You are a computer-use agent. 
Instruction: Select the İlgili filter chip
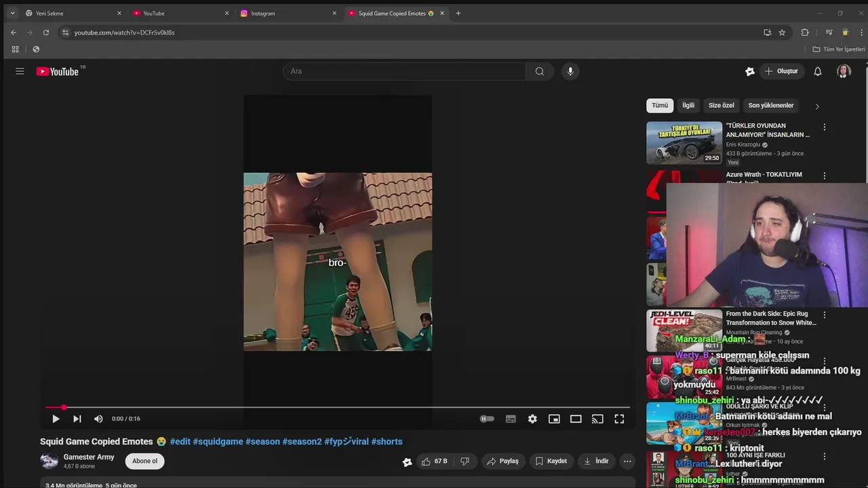point(688,106)
